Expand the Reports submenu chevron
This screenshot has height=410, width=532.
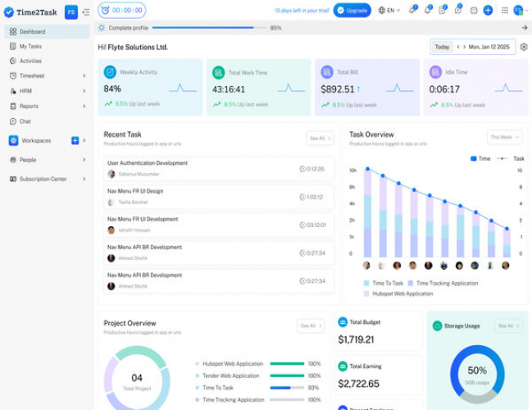click(x=84, y=107)
